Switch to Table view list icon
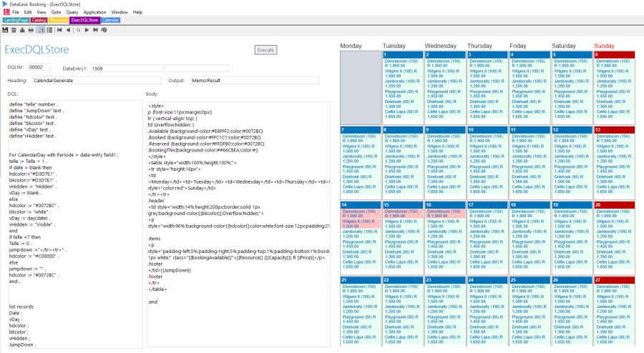The height and width of the screenshot is (353, 644). tap(49, 30)
